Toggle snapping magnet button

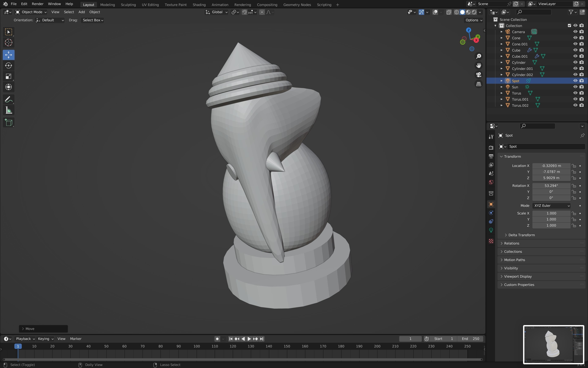pos(245,12)
